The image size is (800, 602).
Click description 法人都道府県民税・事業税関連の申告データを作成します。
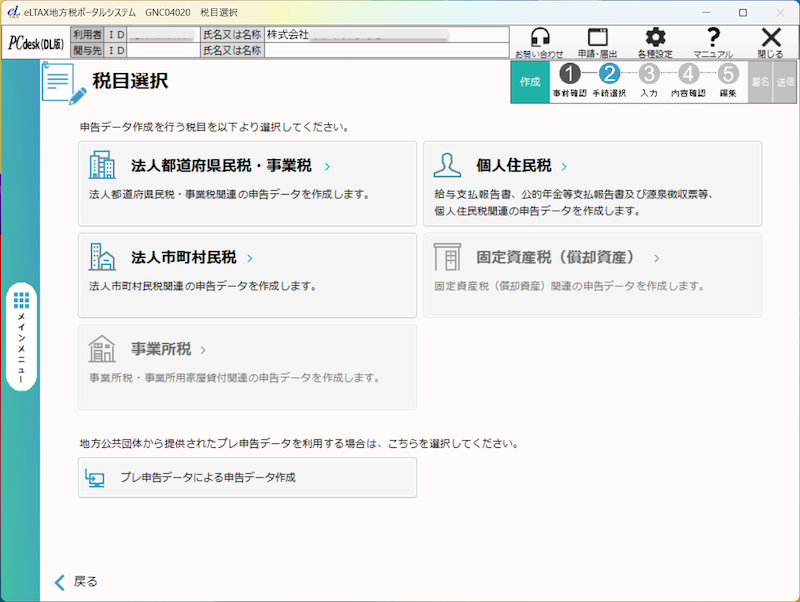230,194
